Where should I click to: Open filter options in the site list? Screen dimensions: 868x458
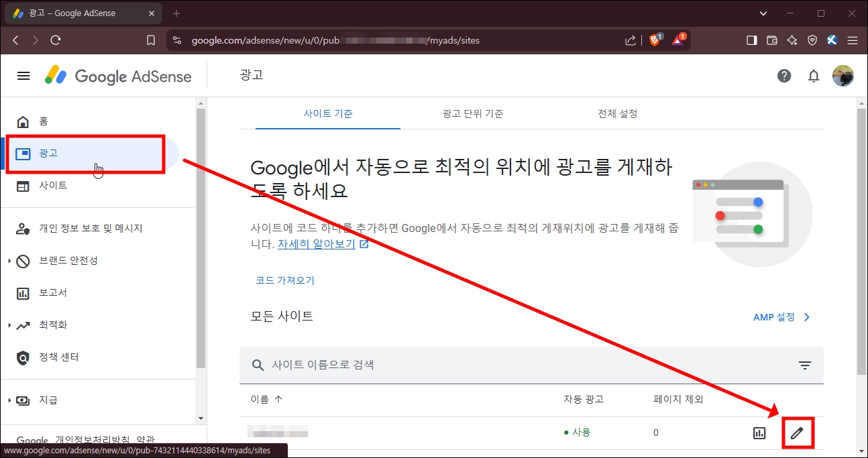(x=805, y=365)
